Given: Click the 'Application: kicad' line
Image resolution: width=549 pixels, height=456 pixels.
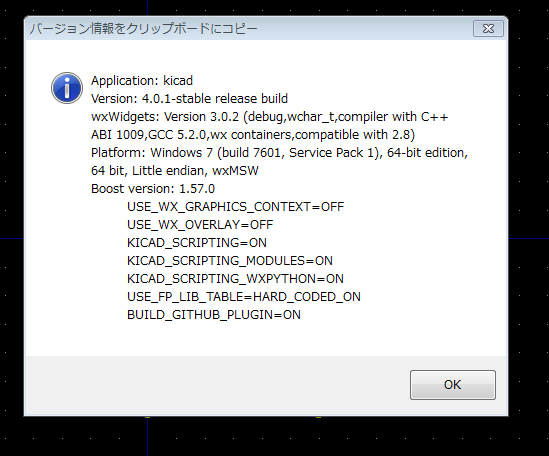Looking at the screenshot, I should pyautogui.click(x=142, y=81).
